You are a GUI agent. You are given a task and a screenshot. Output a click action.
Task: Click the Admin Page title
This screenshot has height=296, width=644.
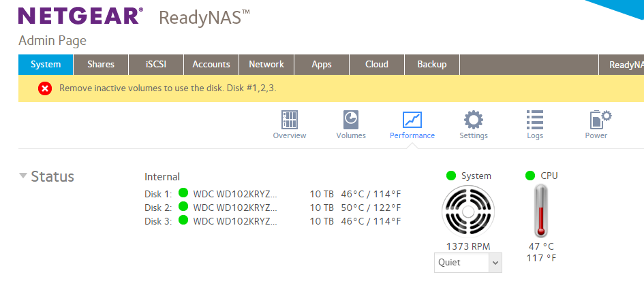click(x=52, y=41)
